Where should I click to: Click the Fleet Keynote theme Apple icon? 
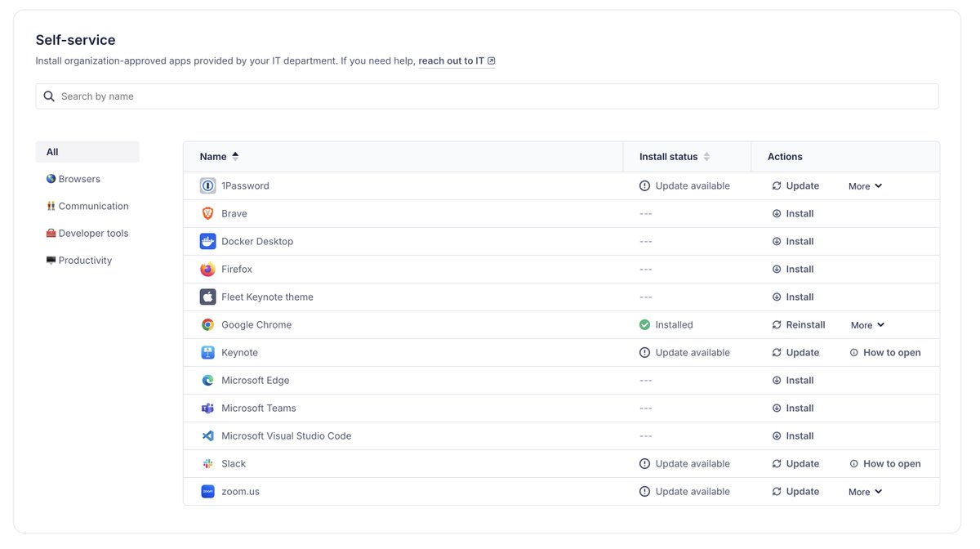point(207,297)
